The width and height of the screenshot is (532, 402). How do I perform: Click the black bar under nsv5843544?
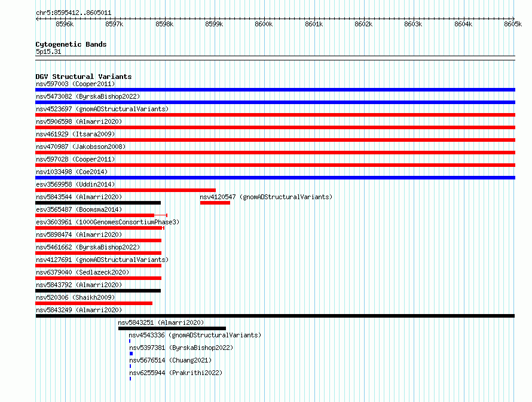click(98, 203)
